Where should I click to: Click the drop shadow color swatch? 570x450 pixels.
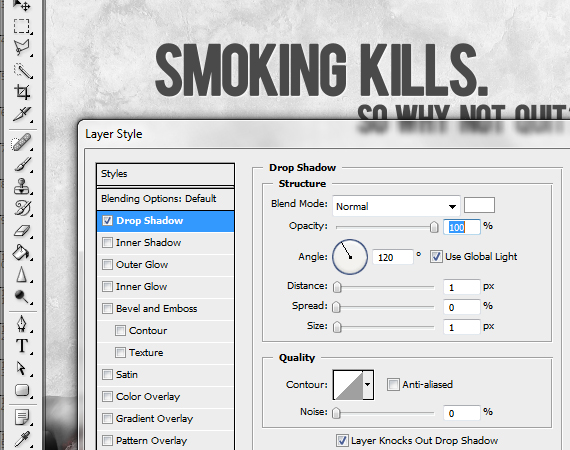479,205
